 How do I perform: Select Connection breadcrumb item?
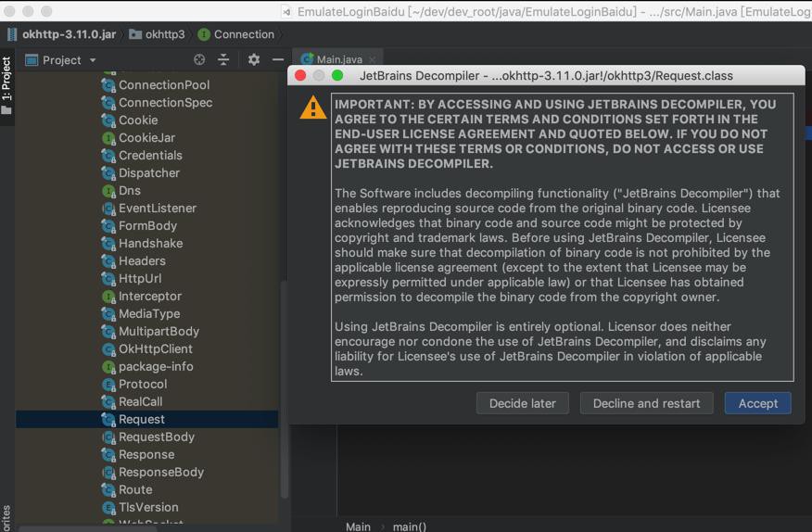point(244,34)
